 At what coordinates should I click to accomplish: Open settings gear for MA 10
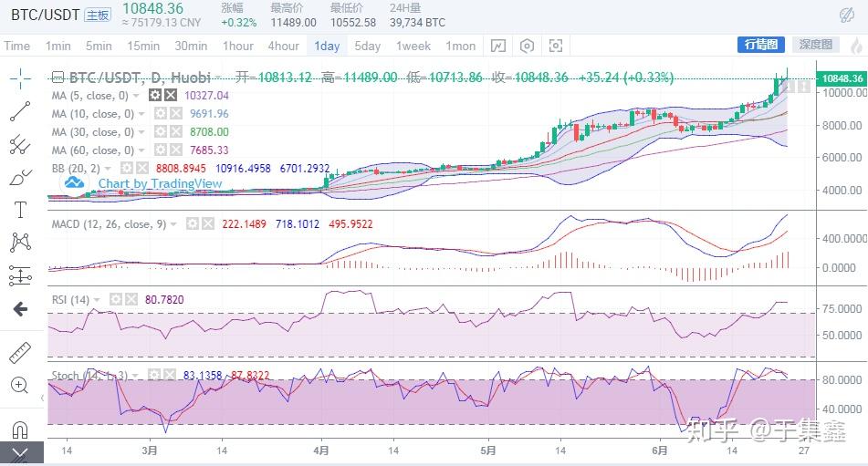161,113
